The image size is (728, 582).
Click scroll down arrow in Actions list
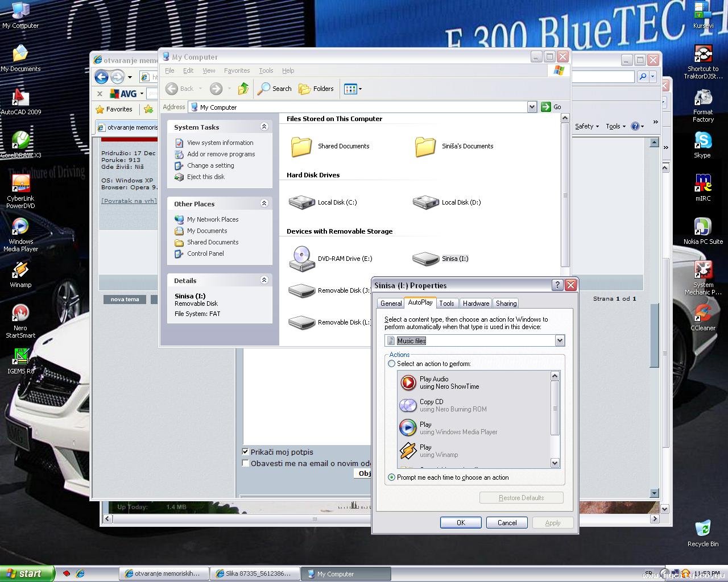[555, 463]
